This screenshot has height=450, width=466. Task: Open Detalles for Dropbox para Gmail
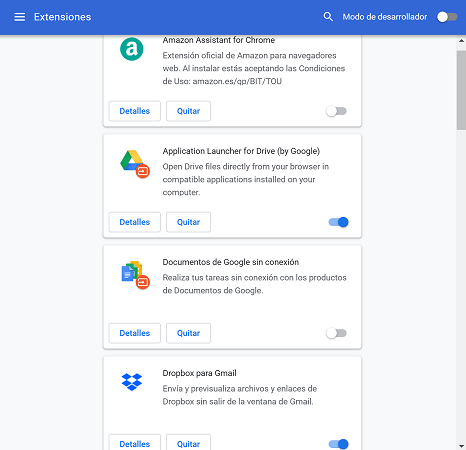click(135, 442)
